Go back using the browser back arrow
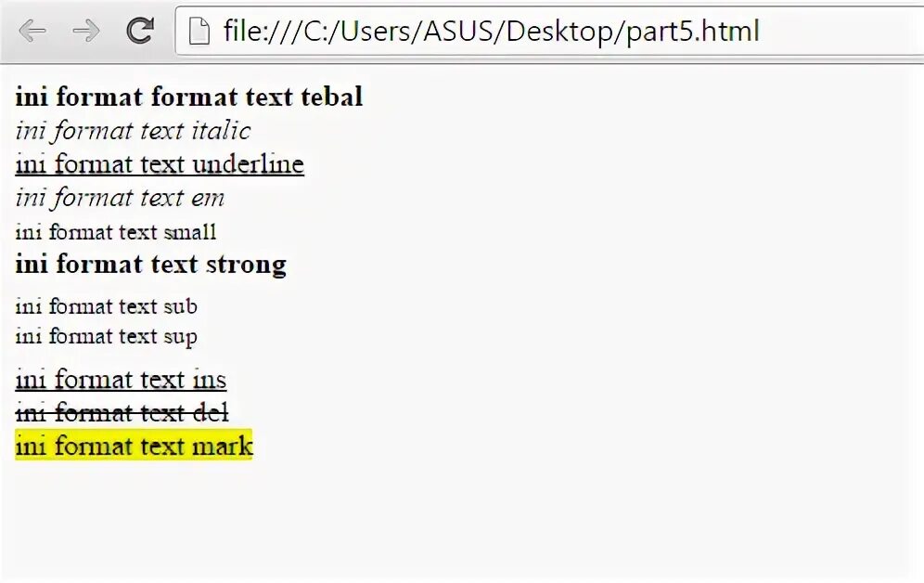Viewport: 924px width, 583px height. pyautogui.click(x=32, y=31)
